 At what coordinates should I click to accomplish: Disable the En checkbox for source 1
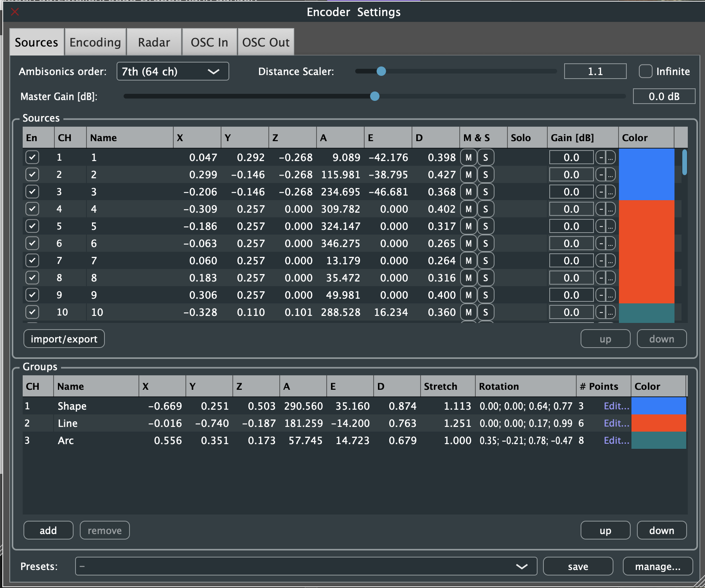pyautogui.click(x=32, y=157)
